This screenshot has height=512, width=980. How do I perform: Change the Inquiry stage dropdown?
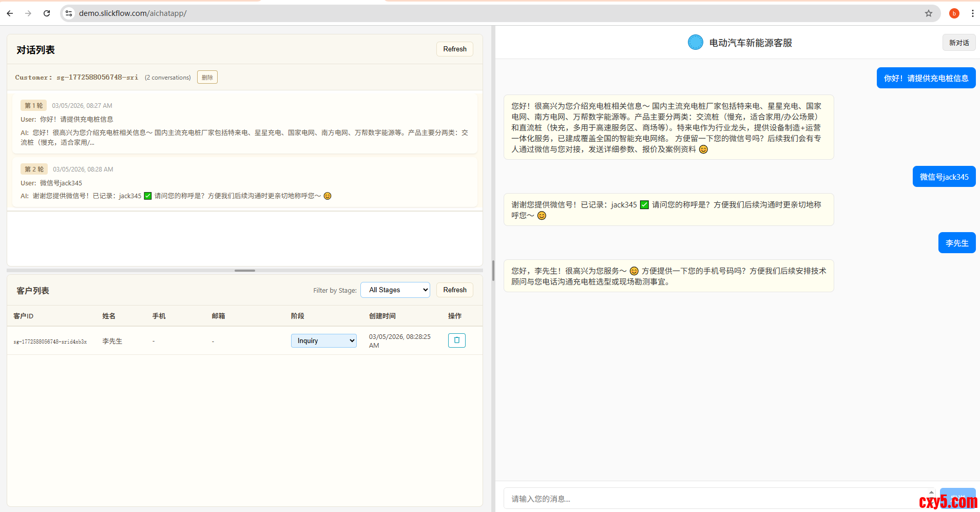click(323, 341)
